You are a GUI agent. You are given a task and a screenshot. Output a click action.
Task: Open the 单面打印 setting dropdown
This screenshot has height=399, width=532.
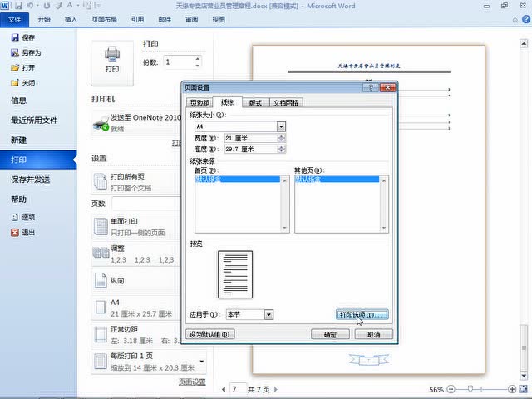136,227
